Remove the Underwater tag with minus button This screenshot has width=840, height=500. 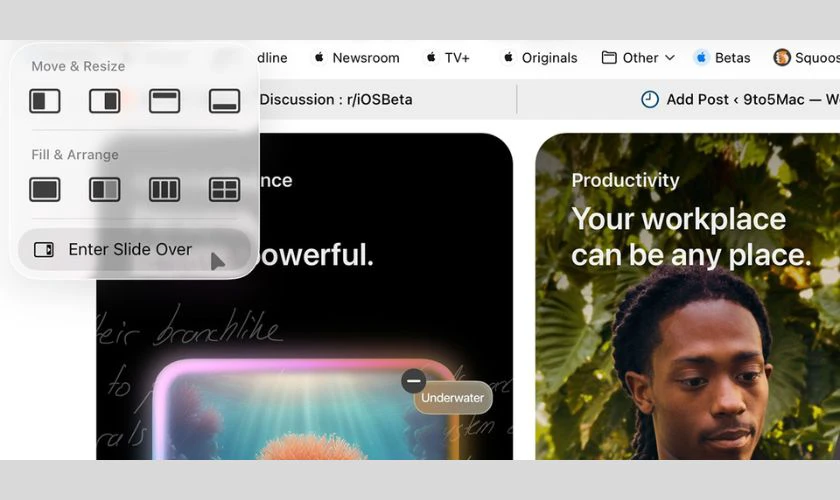(413, 381)
